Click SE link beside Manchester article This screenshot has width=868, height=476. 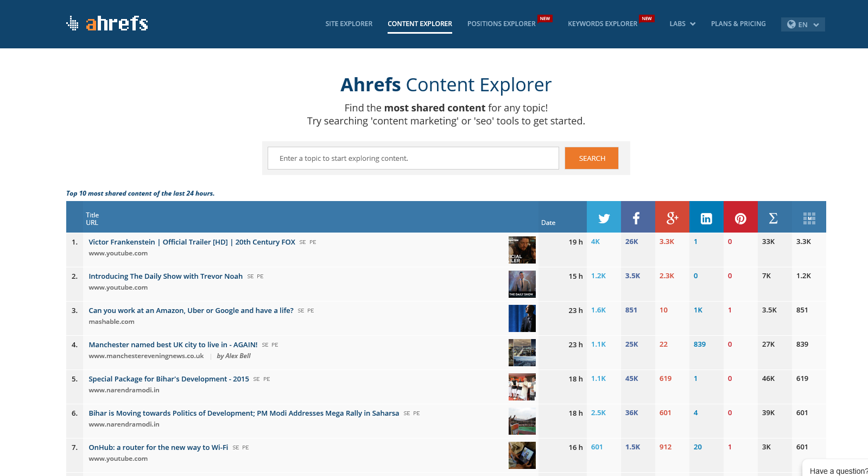tap(265, 345)
